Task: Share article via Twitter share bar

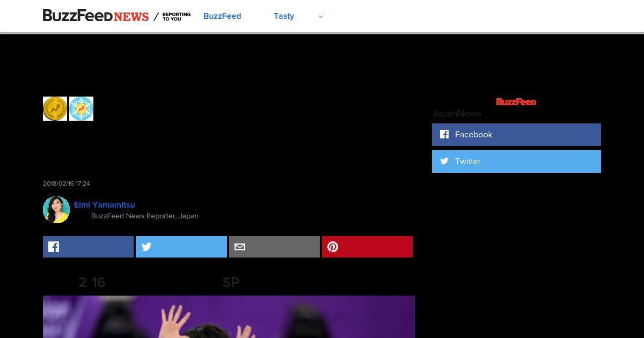Action: point(181,247)
